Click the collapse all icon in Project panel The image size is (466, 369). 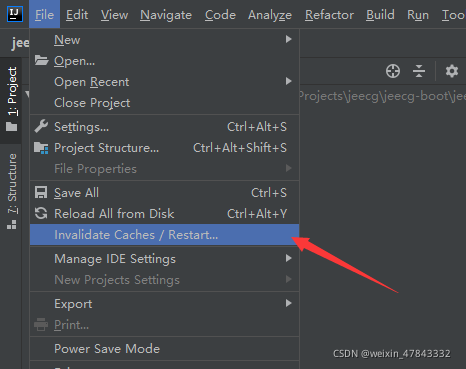tap(419, 71)
